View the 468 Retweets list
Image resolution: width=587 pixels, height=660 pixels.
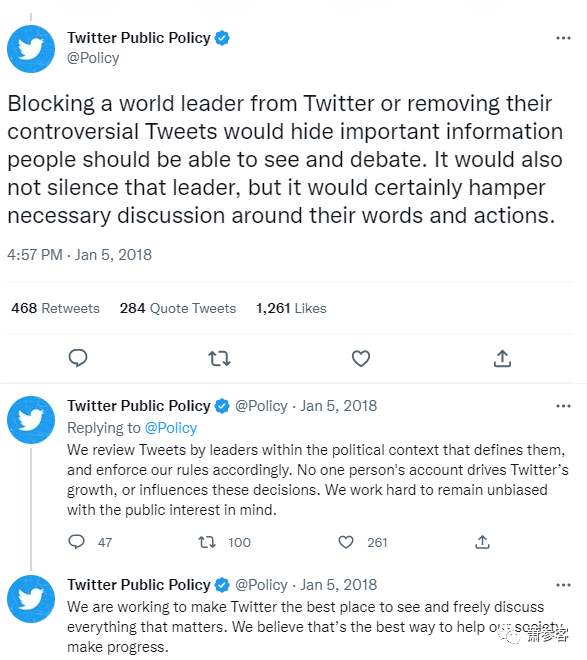(55, 308)
